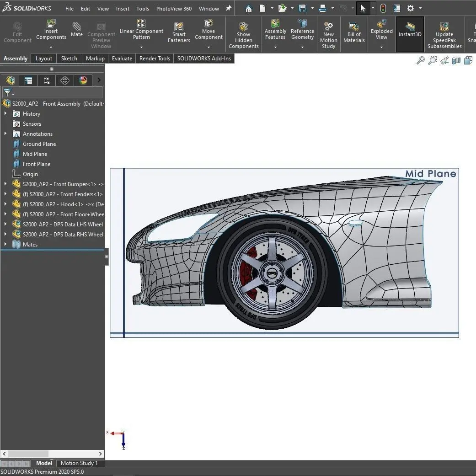Image resolution: width=476 pixels, height=476 pixels.
Task: Click the Save icon in top toolbar
Action: pos(302,8)
